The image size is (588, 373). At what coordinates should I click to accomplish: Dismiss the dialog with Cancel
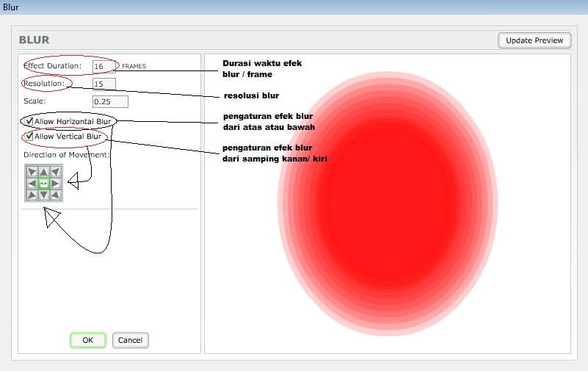click(130, 341)
